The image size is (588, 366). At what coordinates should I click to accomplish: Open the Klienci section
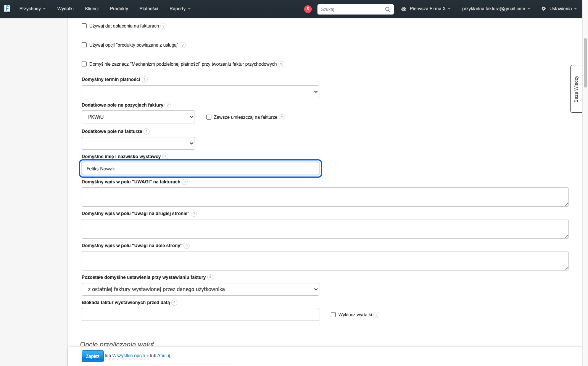[x=92, y=9]
